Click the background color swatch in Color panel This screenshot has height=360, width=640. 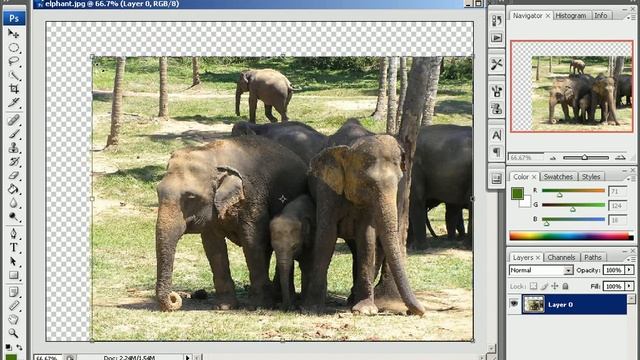[x=526, y=202]
